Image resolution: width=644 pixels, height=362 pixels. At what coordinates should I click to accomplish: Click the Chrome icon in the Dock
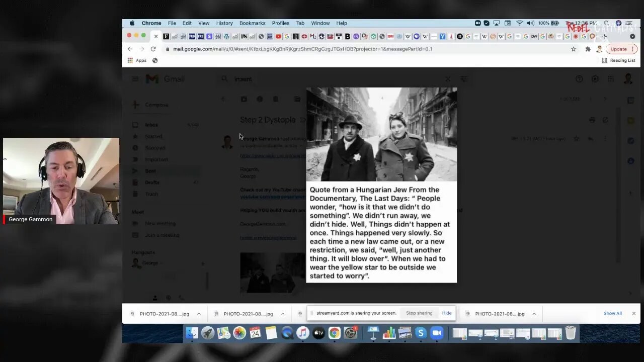[334, 333]
